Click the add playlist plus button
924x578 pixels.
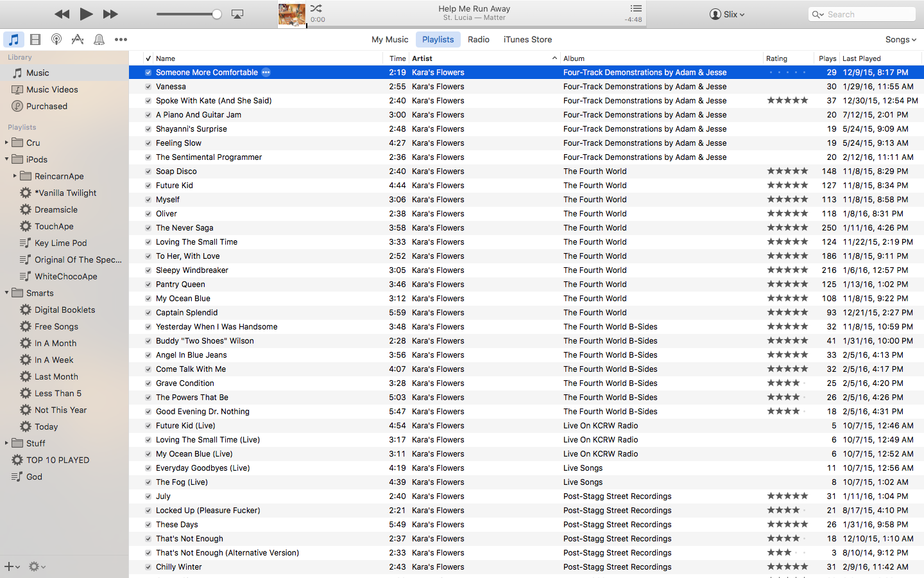click(x=9, y=566)
